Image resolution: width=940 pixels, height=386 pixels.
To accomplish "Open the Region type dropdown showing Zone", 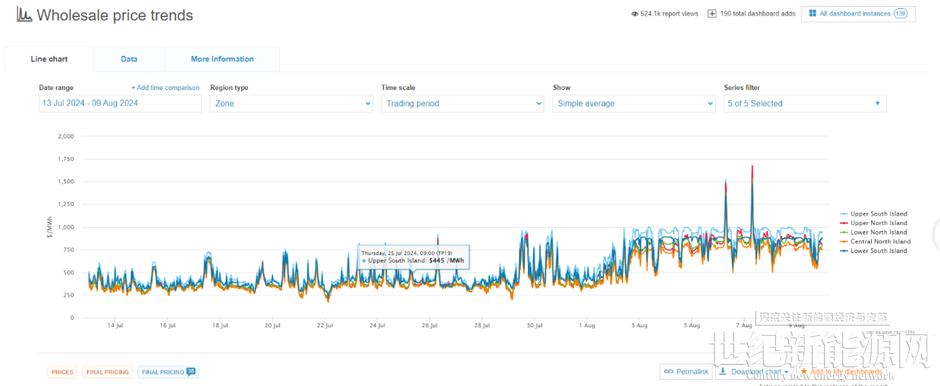I will pos(291,104).
